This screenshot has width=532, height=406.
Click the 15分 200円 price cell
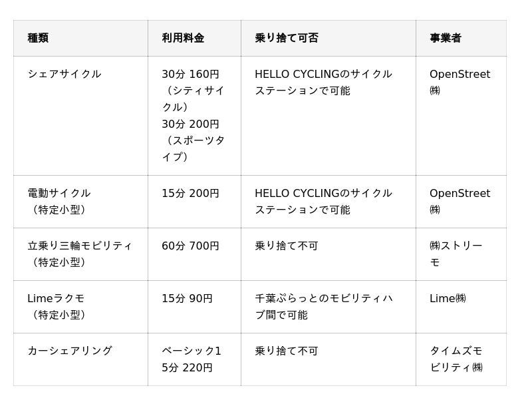(x=190, y=194)
